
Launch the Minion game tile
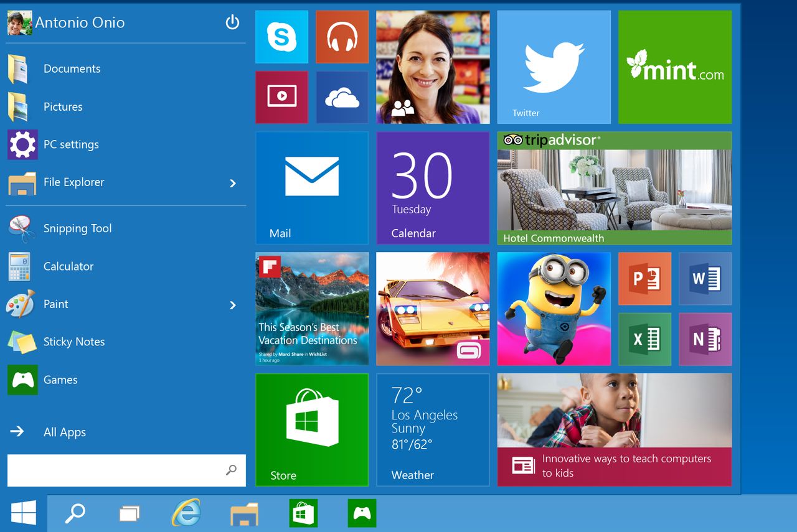(554, 309)
